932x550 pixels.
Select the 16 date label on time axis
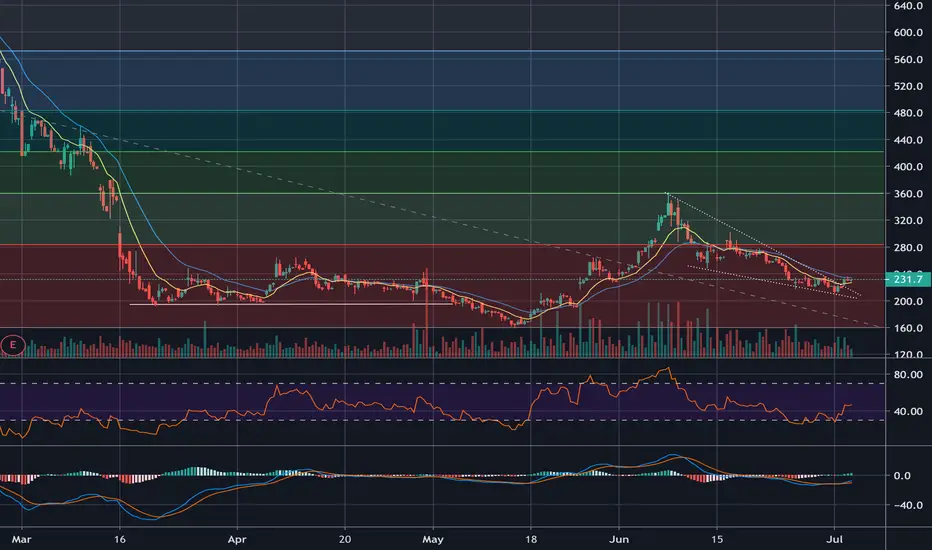(x=120, y=540)
